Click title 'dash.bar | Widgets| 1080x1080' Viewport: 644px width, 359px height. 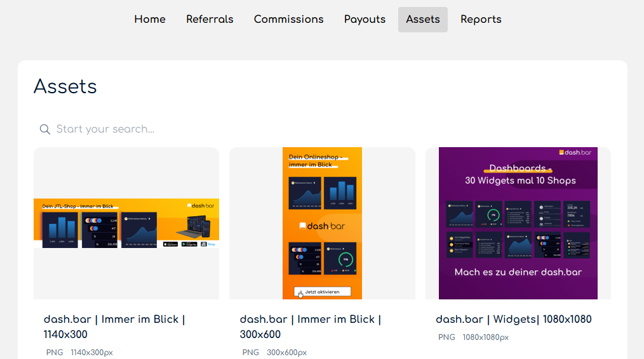tap(513, 319)
